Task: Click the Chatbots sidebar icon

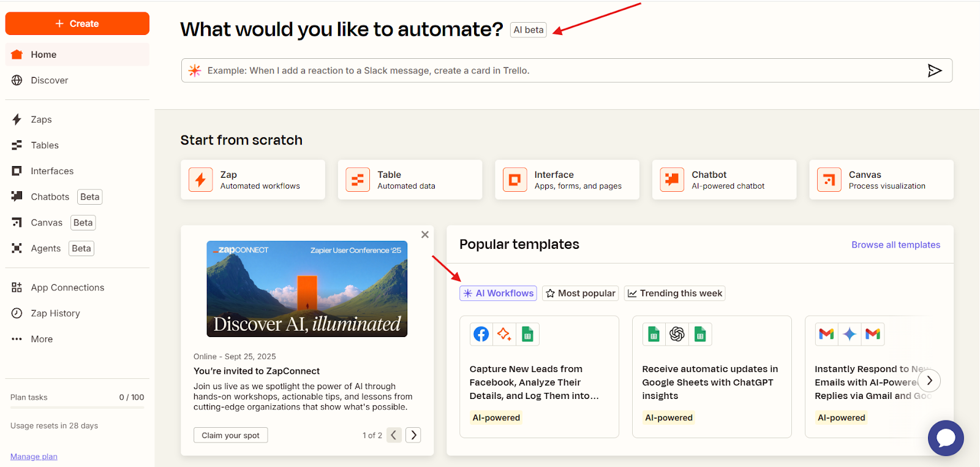Action: (17, 197)
